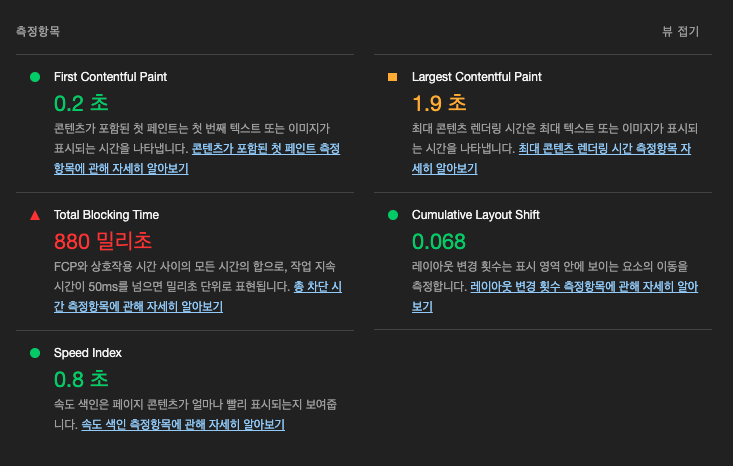The width and height of the screenshot is (733, 466).
Task: Click the 0.068 CLS value
Action: point(438,242)
